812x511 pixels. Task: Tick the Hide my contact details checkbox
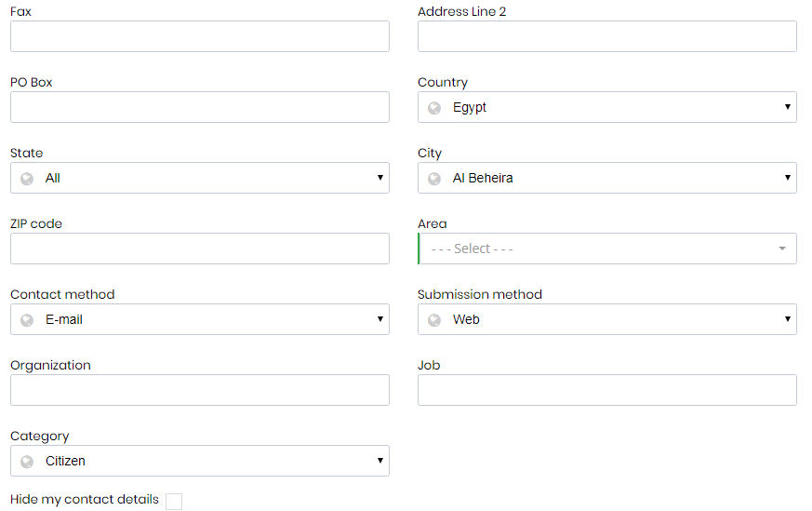(x=174, y=501)
